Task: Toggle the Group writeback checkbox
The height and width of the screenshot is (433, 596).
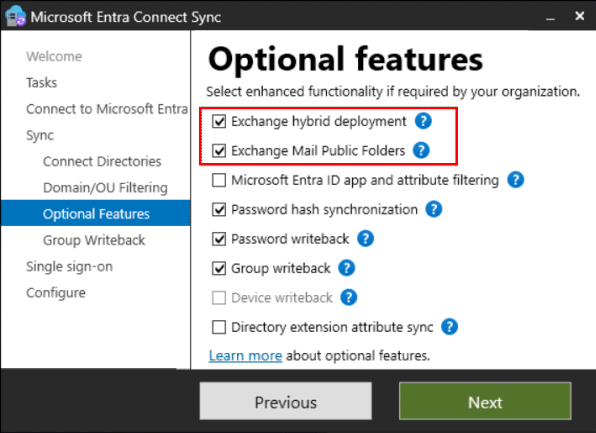Action: [219, 268]
